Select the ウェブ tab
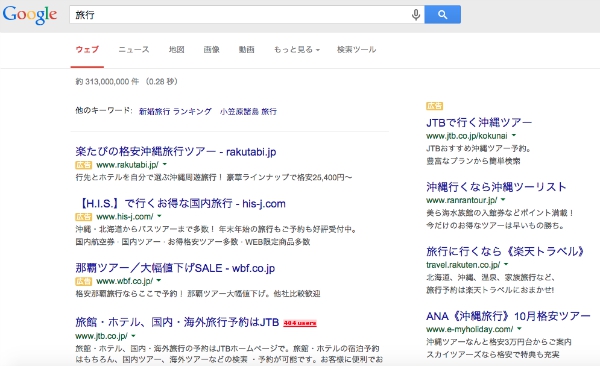This screenshot has height=366, width=600. (x=87, y=49)
